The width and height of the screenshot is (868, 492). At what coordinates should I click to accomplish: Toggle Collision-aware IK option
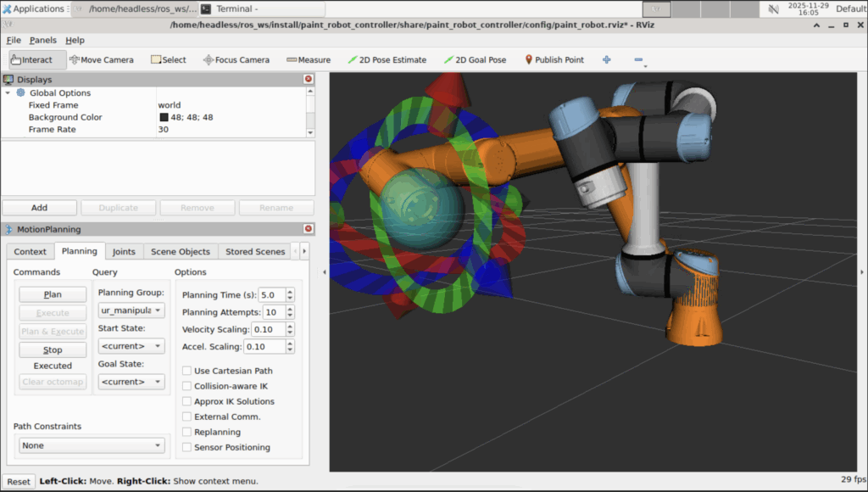point(186,386)
